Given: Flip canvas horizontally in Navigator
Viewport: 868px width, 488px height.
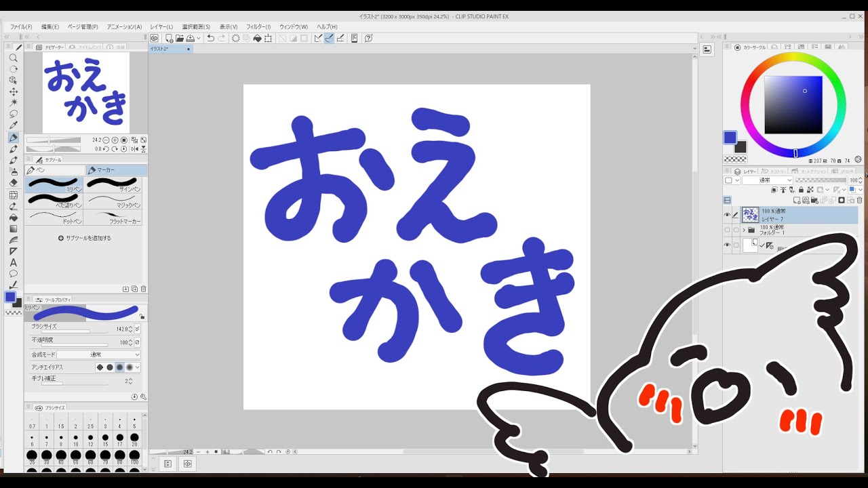Looking at the screenshot, I should (134, 149).
